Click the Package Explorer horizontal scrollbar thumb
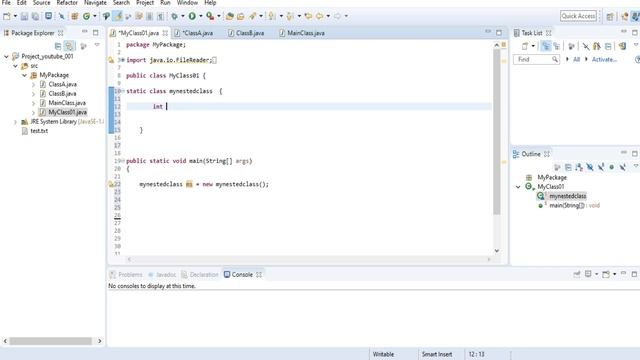 click(x=51, y=341)
